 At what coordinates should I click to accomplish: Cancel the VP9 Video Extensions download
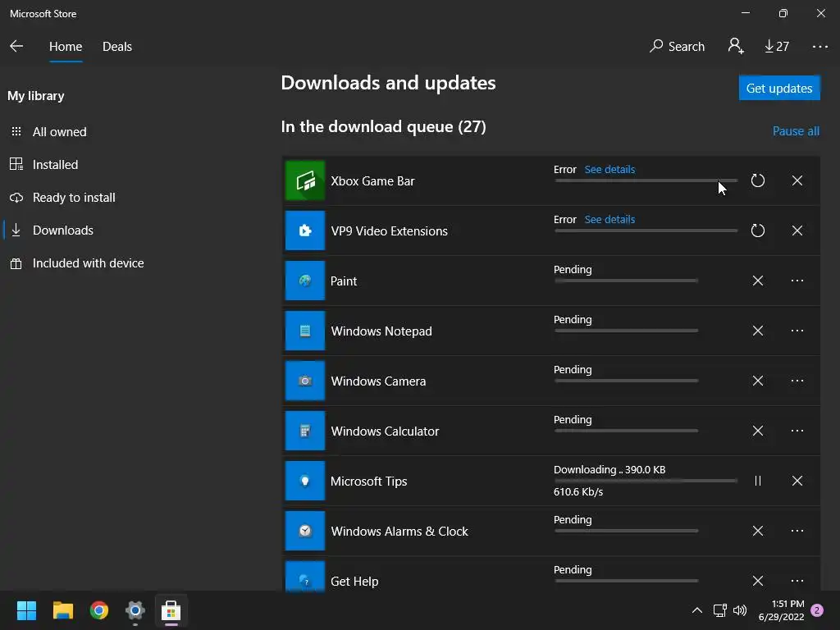pos(797,231)
